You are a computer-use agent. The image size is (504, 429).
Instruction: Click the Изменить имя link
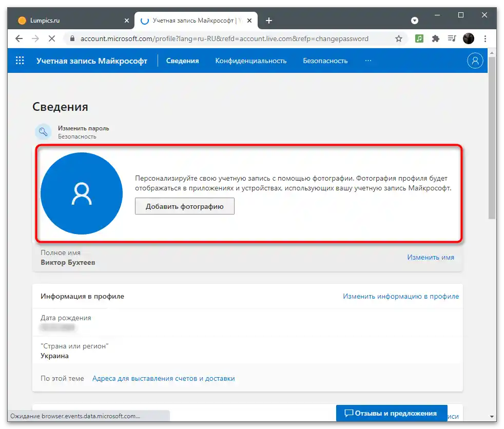pos(431,258)
